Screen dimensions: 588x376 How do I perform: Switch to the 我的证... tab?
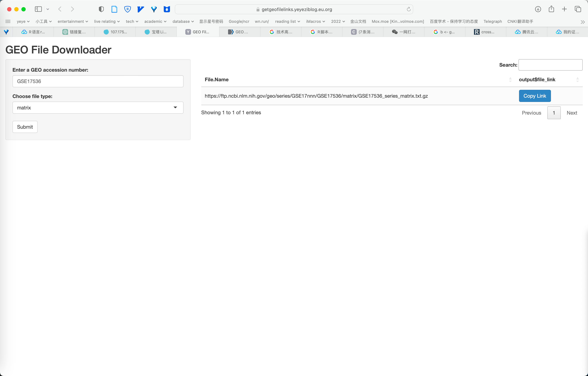point(568,32)
